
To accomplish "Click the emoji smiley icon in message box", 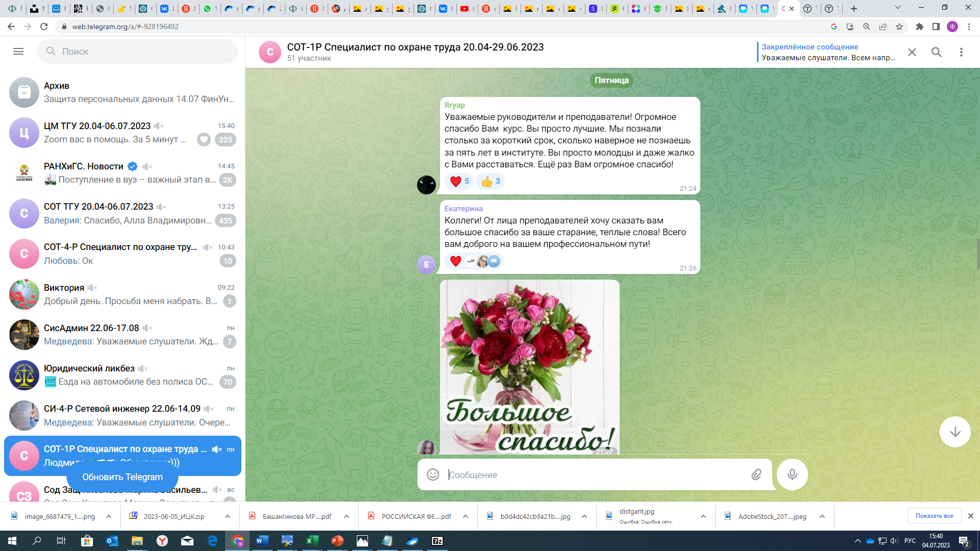I will pyautogui.click(x=433, y=474).
